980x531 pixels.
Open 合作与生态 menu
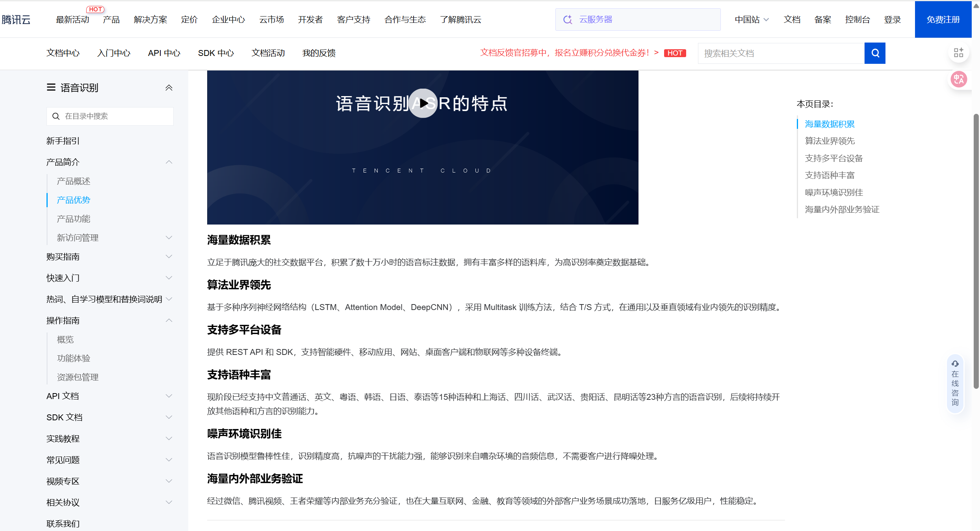(405, 20)
